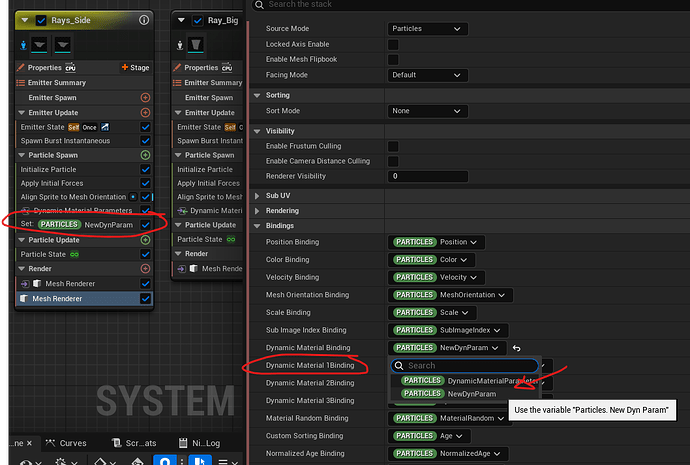Expand the Sub UV section

click(x=258, y=196)
